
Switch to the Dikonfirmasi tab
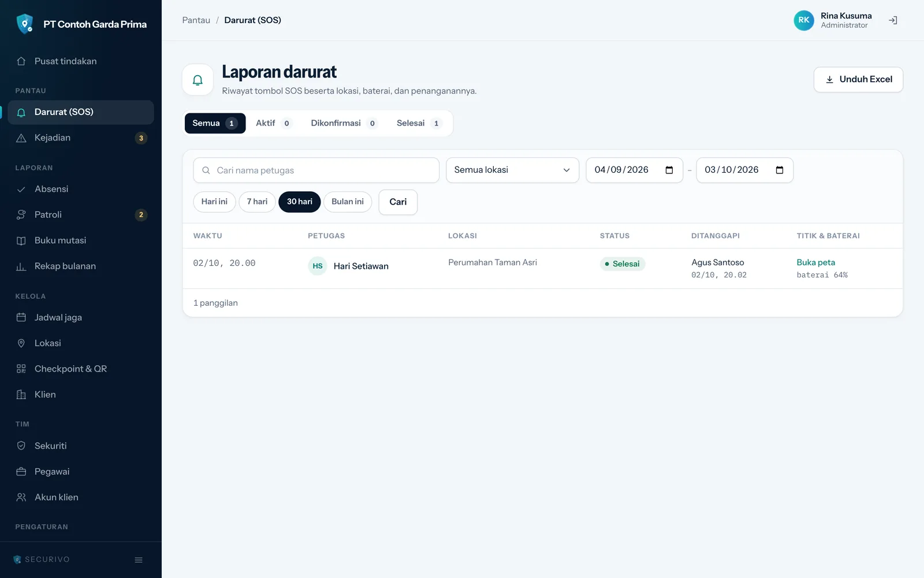pyautogui.click(x=344, y=123)
